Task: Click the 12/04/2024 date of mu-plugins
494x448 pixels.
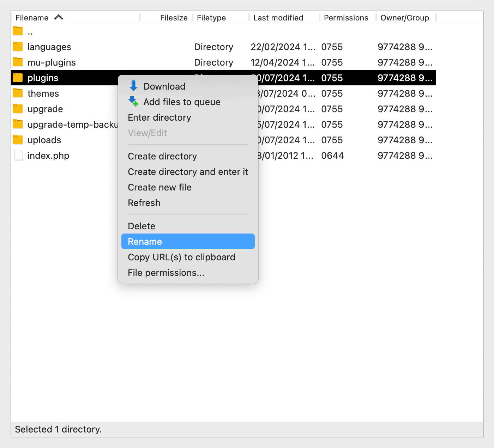Action: point(283,62)
